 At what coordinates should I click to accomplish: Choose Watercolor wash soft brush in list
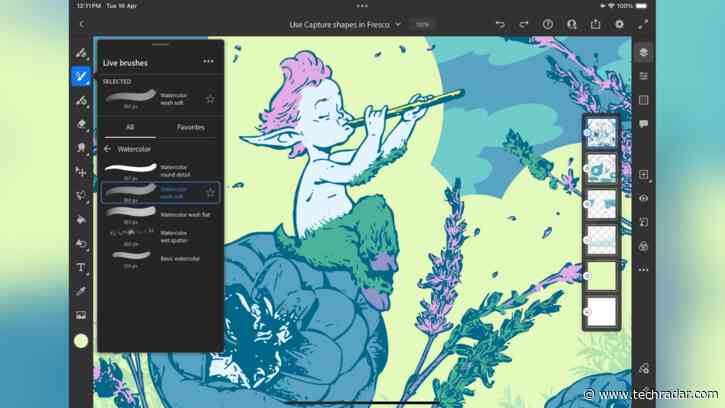[x=160, y=192]
